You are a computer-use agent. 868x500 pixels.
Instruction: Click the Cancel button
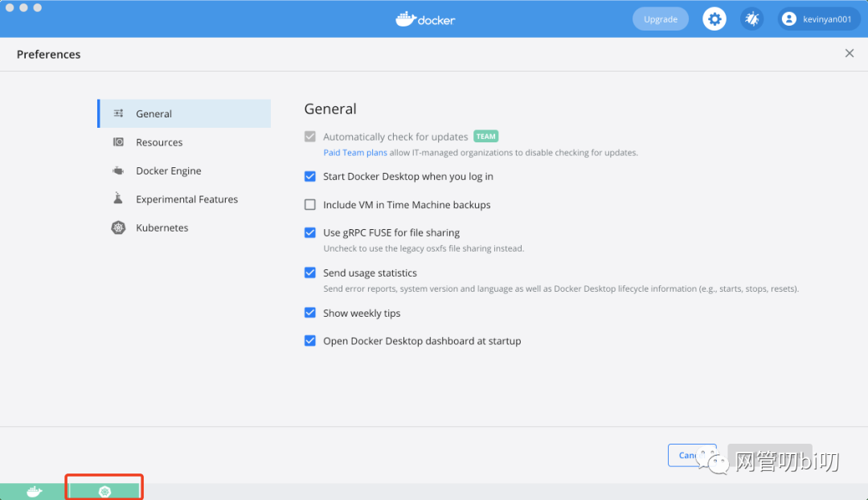pos(692,455)
